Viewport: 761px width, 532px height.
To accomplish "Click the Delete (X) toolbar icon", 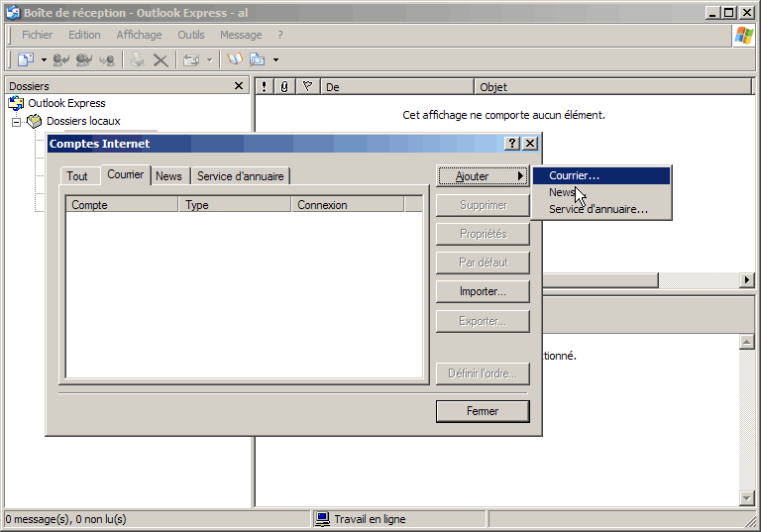I will (161, 60).
